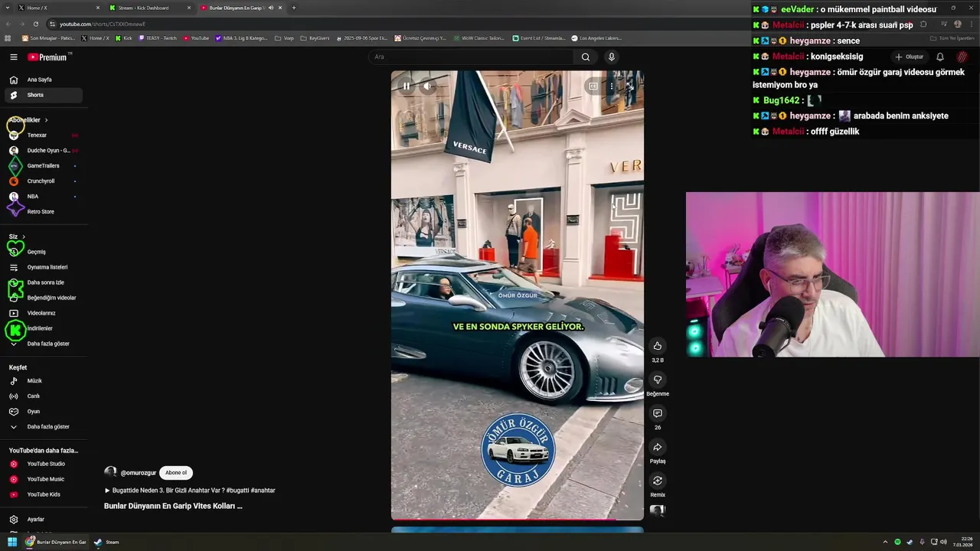
Task: Open İndirilenler downloads
Action: (44, 328)
